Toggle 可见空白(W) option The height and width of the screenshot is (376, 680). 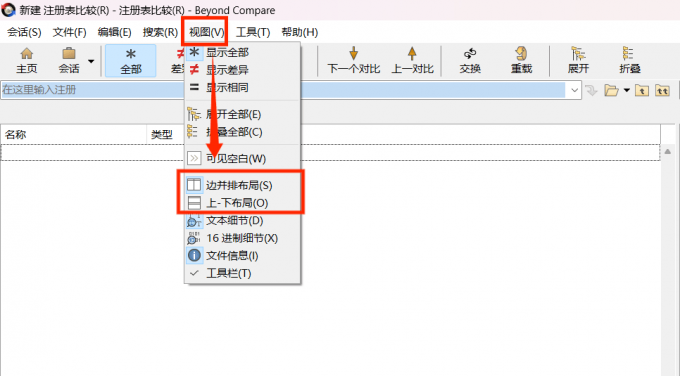coord(242,159)
